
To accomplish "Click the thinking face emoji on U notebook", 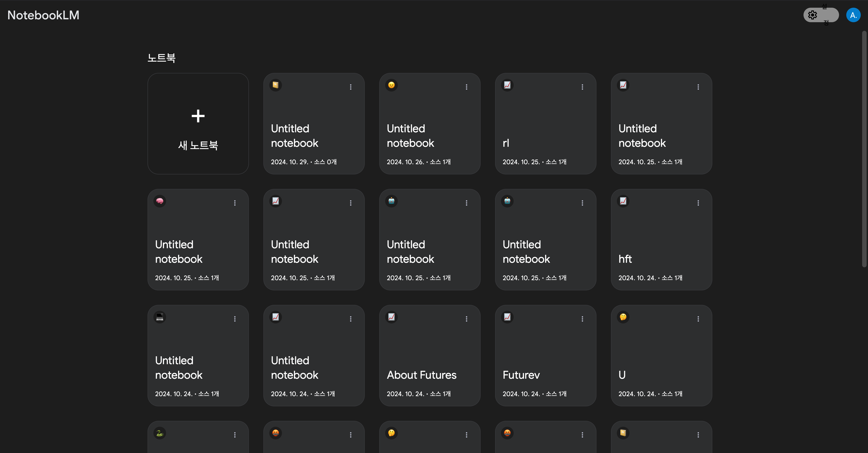I will coord(623,317).
